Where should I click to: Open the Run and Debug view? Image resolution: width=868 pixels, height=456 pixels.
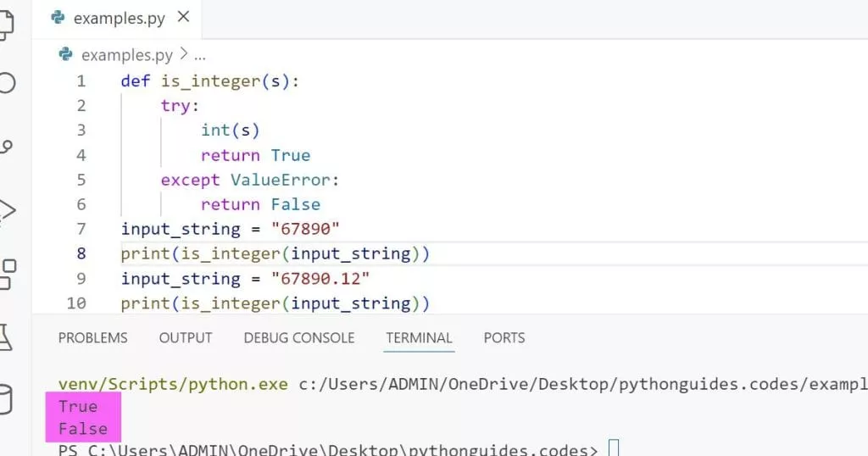click(x=6, y=209)
